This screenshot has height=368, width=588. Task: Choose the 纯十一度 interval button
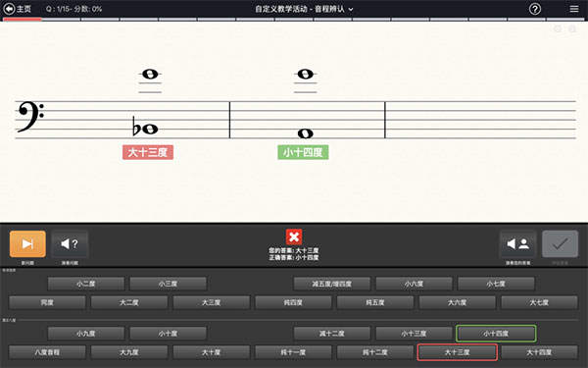(293, 352)
